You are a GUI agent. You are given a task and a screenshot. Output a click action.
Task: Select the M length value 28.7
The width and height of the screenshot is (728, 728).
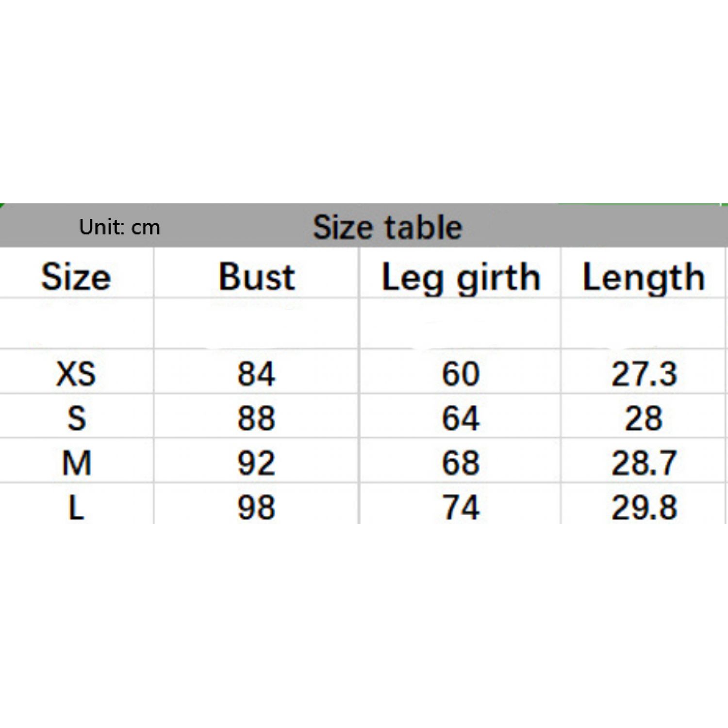[x=644, y=463]
